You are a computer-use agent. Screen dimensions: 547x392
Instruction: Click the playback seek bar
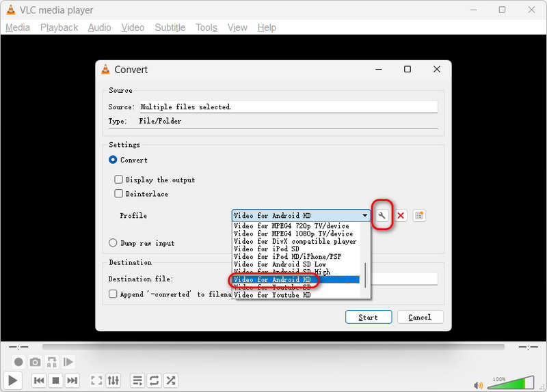[x=273, y=347]
